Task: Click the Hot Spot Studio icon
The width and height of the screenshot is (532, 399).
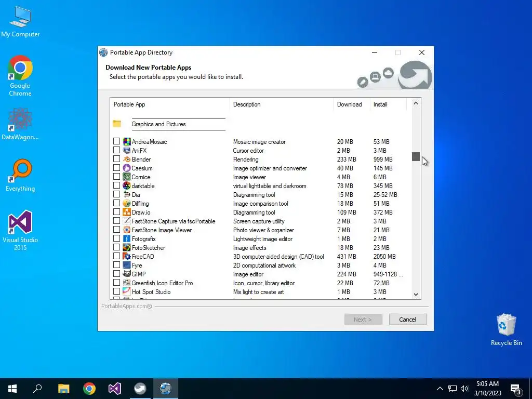Action: pyautogui.click(x=127, y=291)
